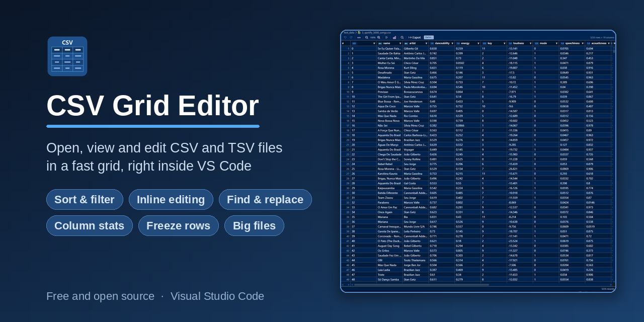The height and width of the screenshot is (322, 644).
Task: Open filter dropdown on the key column
Action: (505, 43)
